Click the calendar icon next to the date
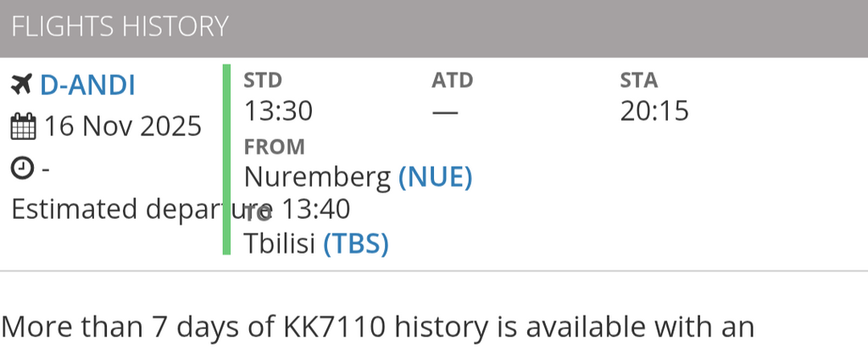Viewport: 868px width, 353px height. [x=22, y=127]
